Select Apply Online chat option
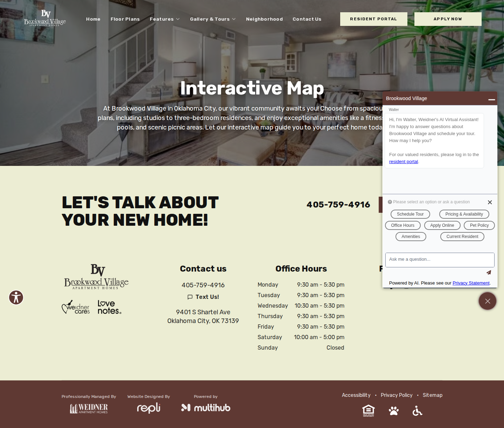This screenshot has height=428, width=504. click(442, 225)
